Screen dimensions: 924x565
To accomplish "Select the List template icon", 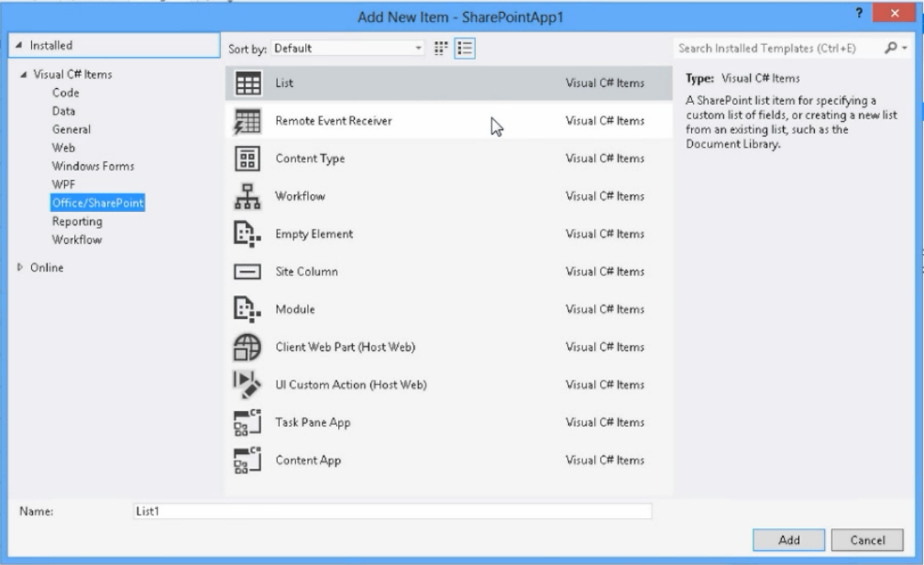I will [x=247, y=83].
